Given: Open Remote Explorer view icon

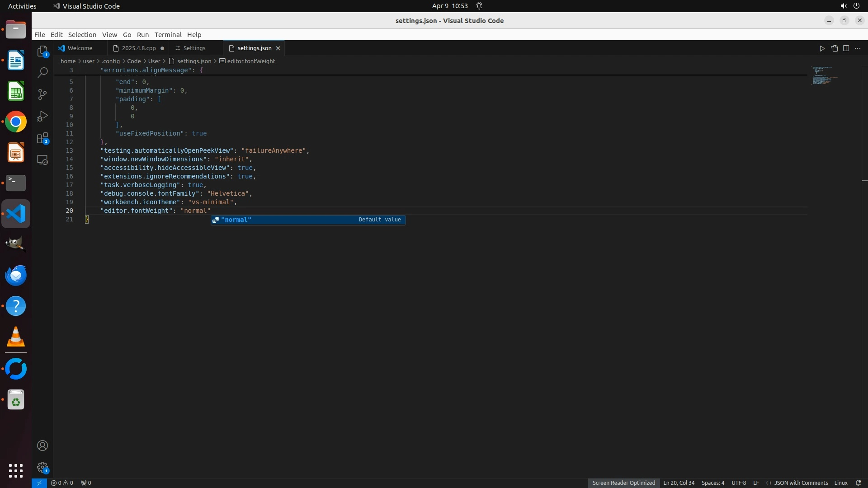Looking at the screenshot, I should tap(42, 160).
